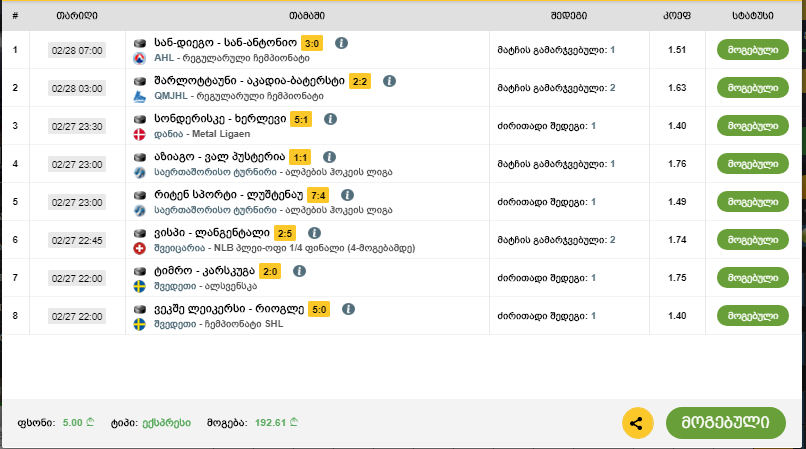The width and height of the screenshot is (806, 449).
Task: Click the 02/28 07:00 date cell
Action: (77, 50)
